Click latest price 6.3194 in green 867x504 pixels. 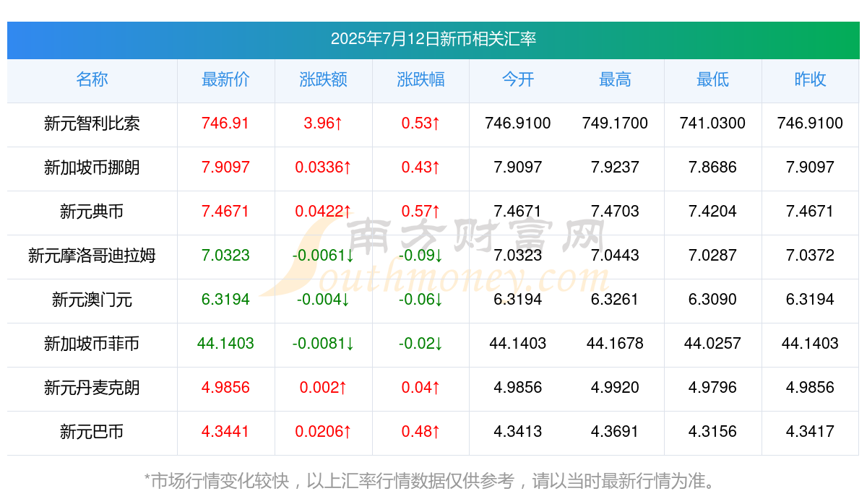225,300
